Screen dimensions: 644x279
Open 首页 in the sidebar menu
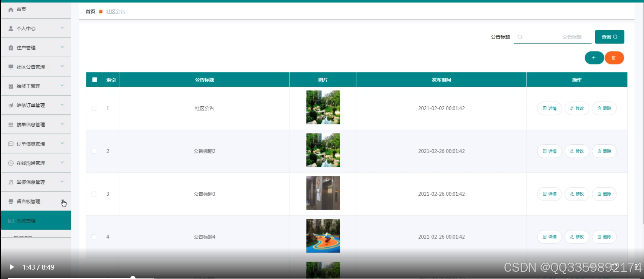36,9
